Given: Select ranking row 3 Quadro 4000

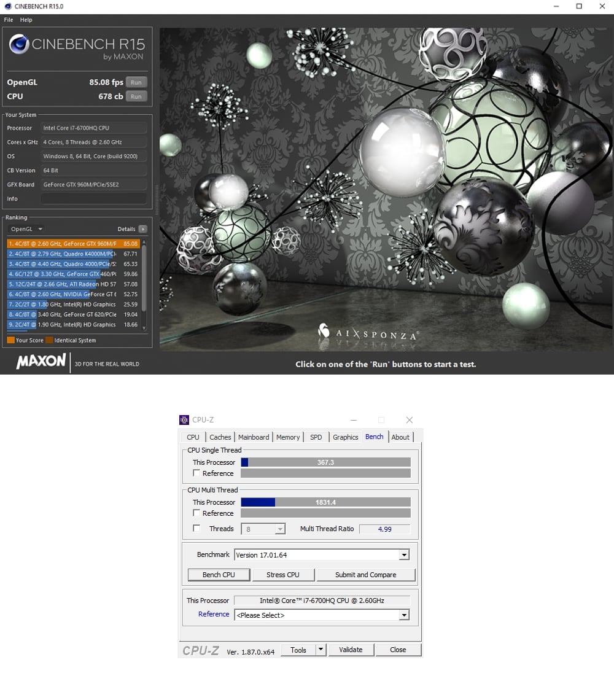Looking at the screenshot, I should click(74, 264).
